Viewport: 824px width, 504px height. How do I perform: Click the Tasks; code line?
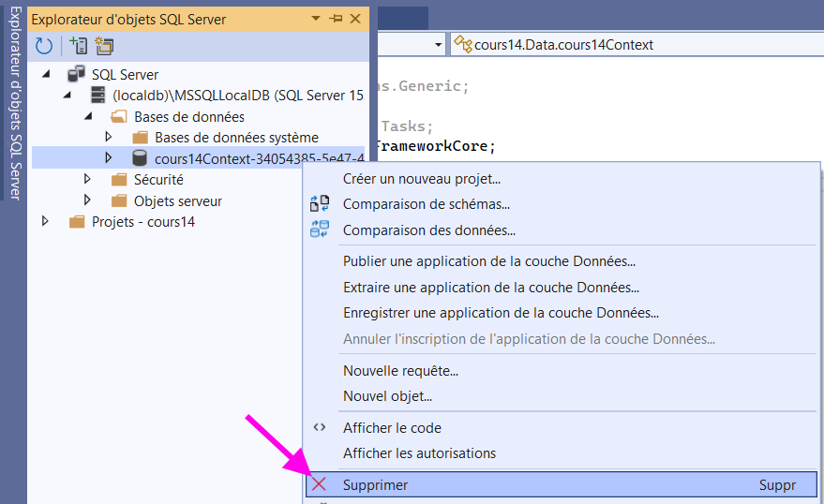pos(407,126)
